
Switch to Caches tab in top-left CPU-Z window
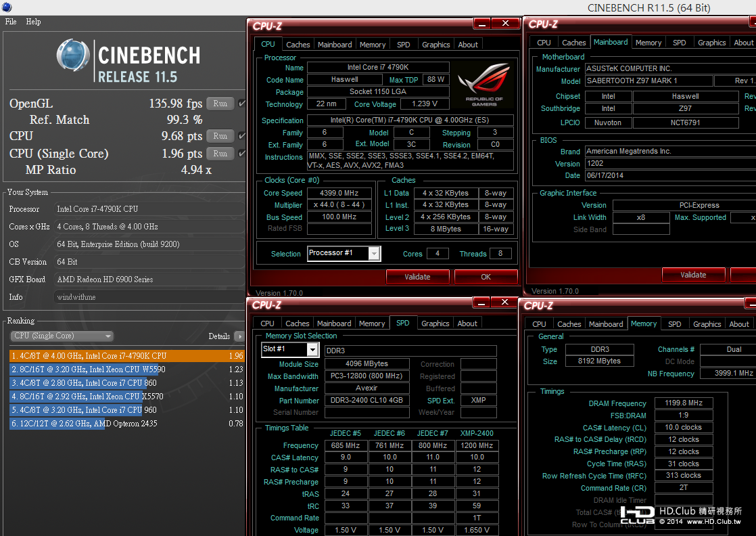click(x=298, y=45)
